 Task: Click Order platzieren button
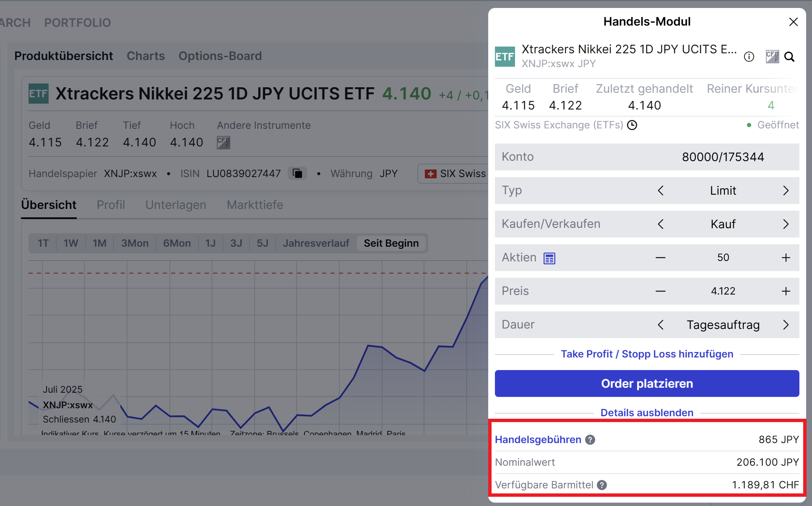[647, 383]
